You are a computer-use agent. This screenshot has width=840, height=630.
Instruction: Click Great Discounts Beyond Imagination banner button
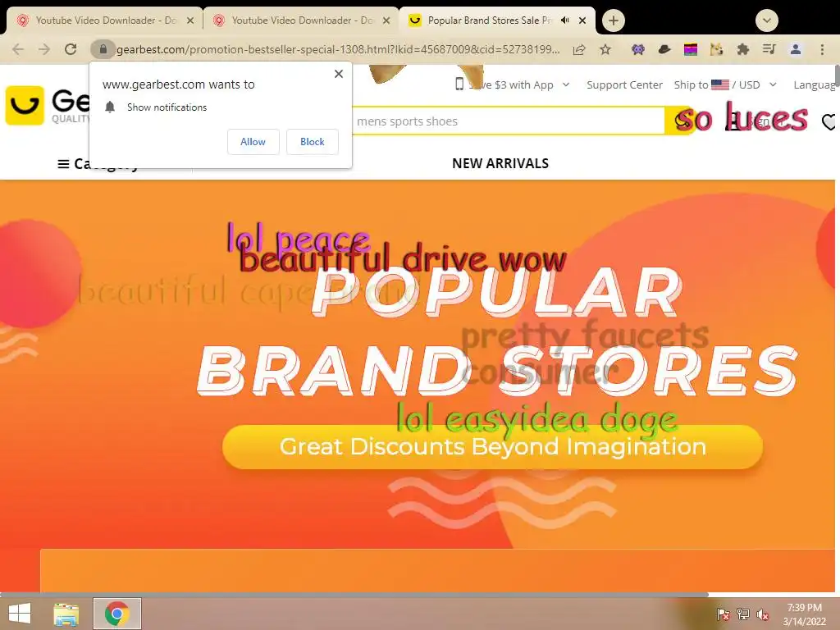(x=492, y=447)
